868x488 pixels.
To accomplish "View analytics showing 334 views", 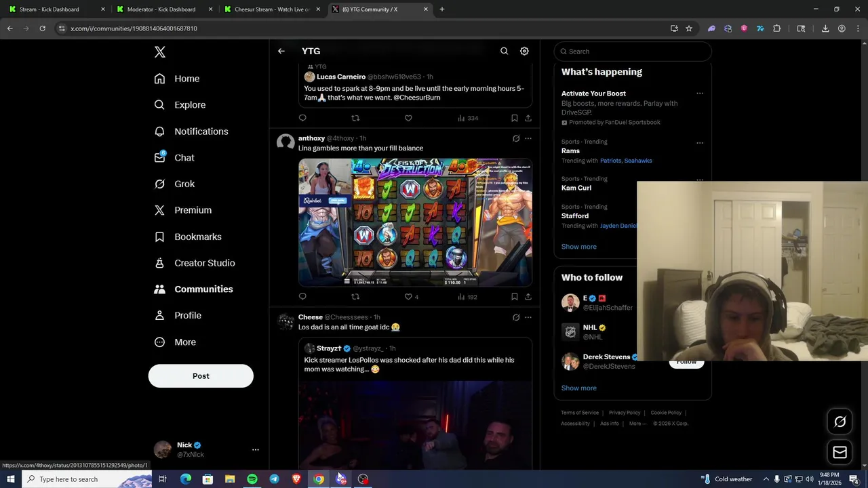I will [468, 118].
